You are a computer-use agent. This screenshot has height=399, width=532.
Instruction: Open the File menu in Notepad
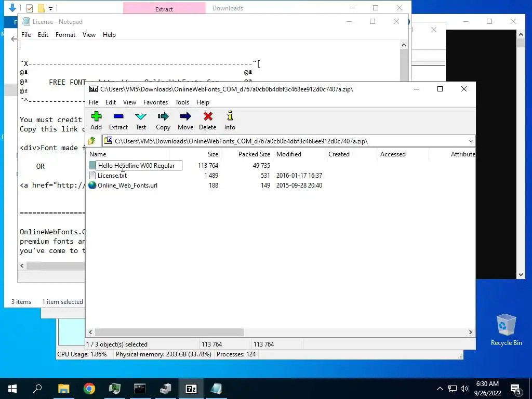26,35
